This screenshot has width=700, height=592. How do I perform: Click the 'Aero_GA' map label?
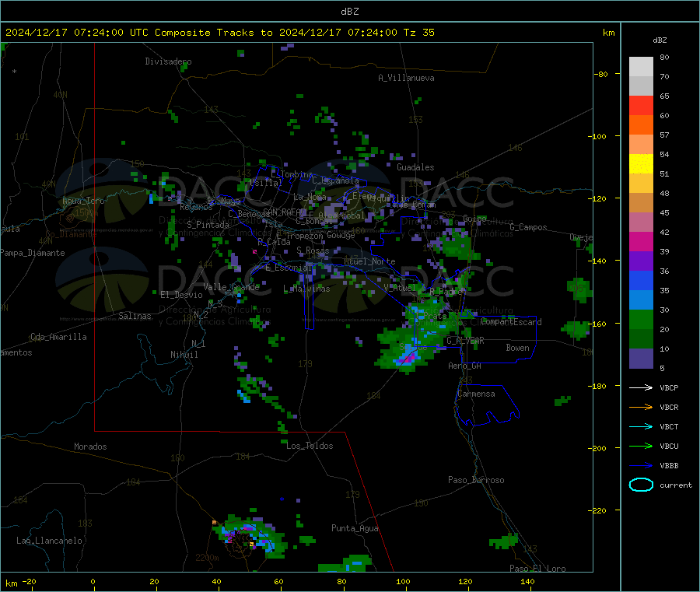pyautogui.click(x=465, y=366)
